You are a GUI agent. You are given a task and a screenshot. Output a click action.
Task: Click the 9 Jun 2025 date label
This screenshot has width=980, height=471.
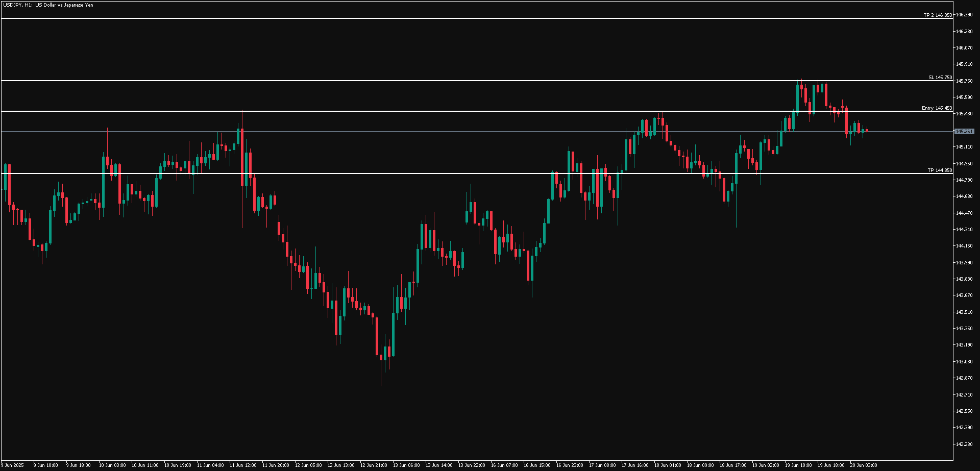12,465
